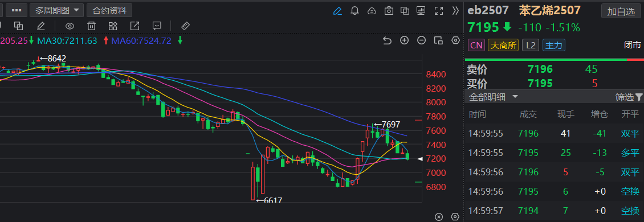Click the ask price 7196 in 卖价 row
Image resolution: width=644 pixels, height=222 pixels.
coord(540,69)
